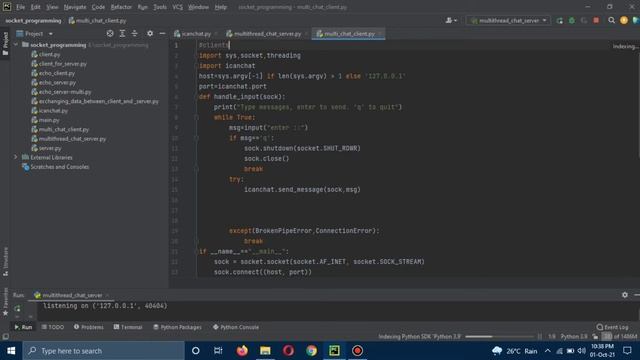Viewport: 640px width, 360px height.
Task: Open the Terminal tool window
Action: tap(128, 327)
